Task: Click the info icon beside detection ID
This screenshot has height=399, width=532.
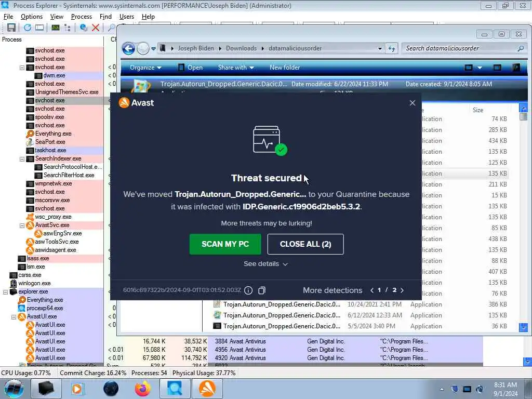Action: 248,290
